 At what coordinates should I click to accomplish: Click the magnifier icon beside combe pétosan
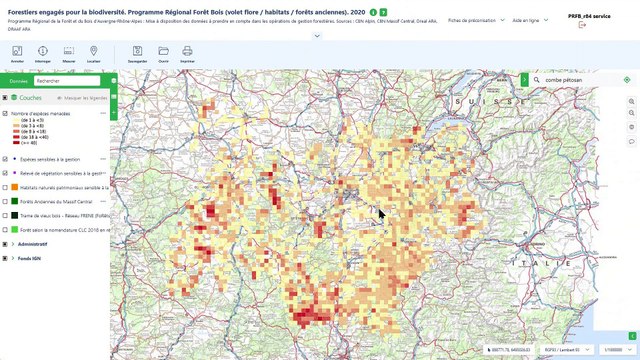[537, 80]
